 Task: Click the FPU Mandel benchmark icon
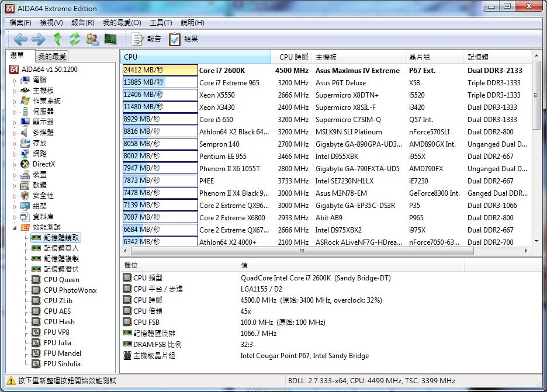(x=36, y=353)
